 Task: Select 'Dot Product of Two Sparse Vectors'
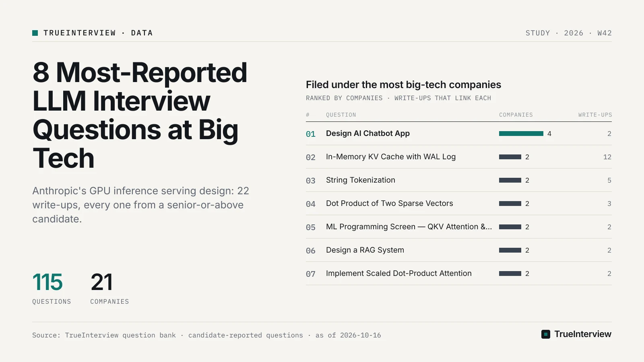tap(390, 204)
